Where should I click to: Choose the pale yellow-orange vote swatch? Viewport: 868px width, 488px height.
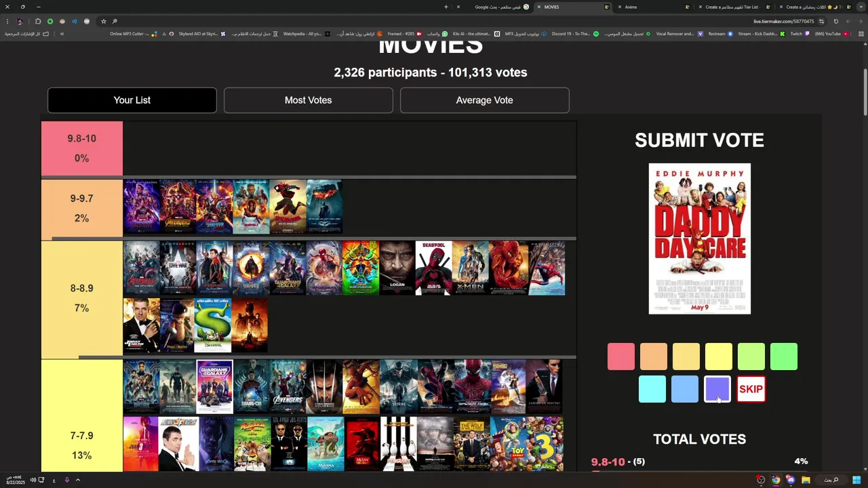(x=686, y=357)
